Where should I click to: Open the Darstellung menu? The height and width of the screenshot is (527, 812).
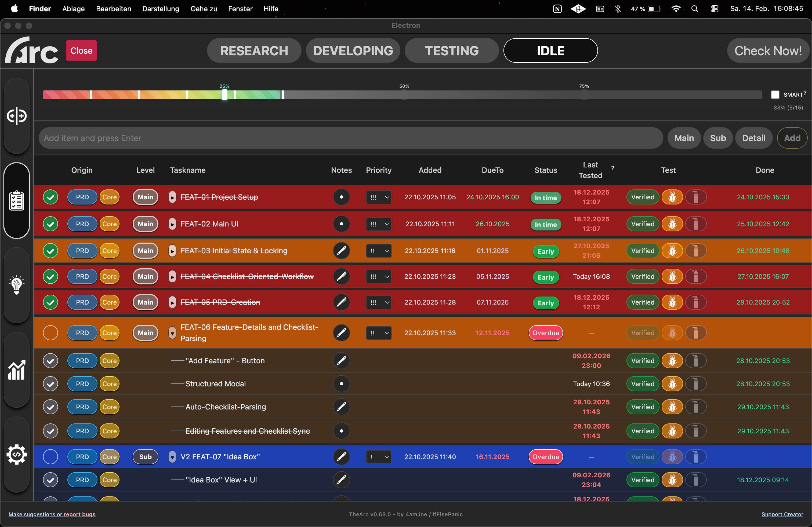[x=160, y=9]
